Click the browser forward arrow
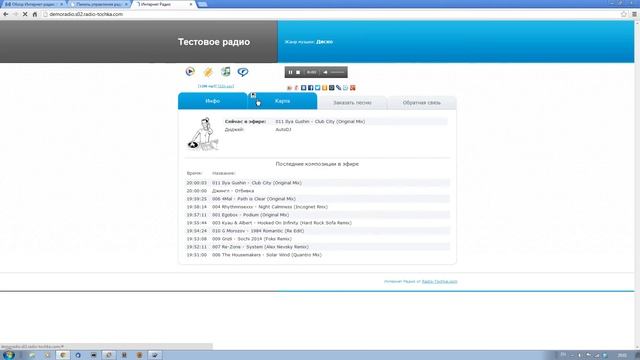This screenshot has width=640, height=360. coord(15,14)
